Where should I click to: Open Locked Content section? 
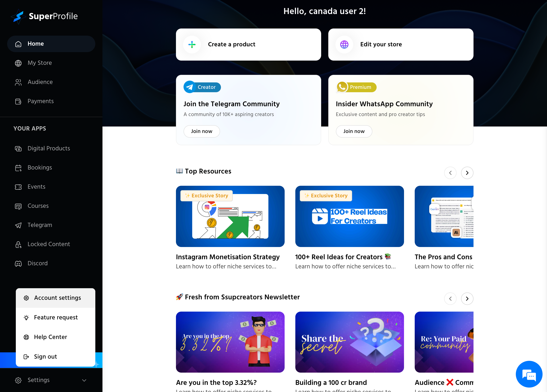click(x=49, y=244)
